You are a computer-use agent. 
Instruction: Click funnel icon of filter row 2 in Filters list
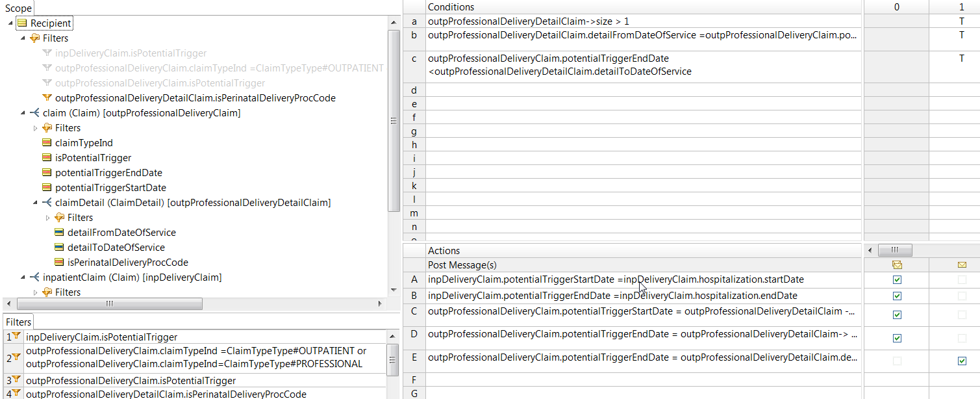point(16,357)
